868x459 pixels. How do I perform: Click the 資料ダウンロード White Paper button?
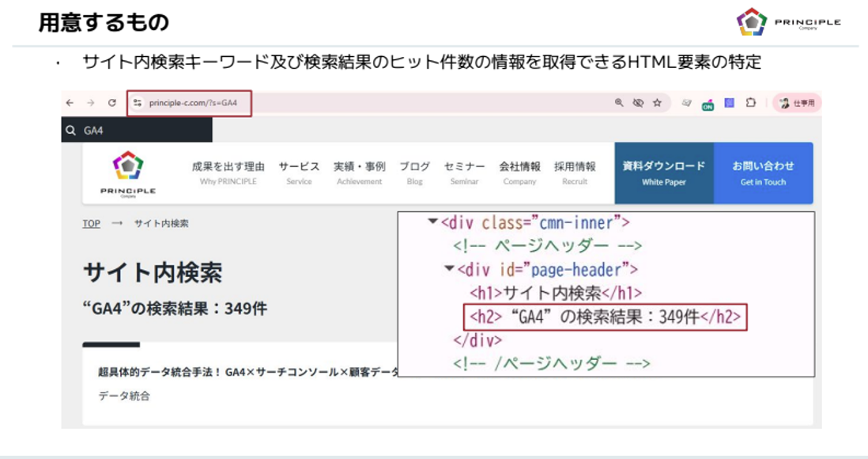click(x=663, y=173)
